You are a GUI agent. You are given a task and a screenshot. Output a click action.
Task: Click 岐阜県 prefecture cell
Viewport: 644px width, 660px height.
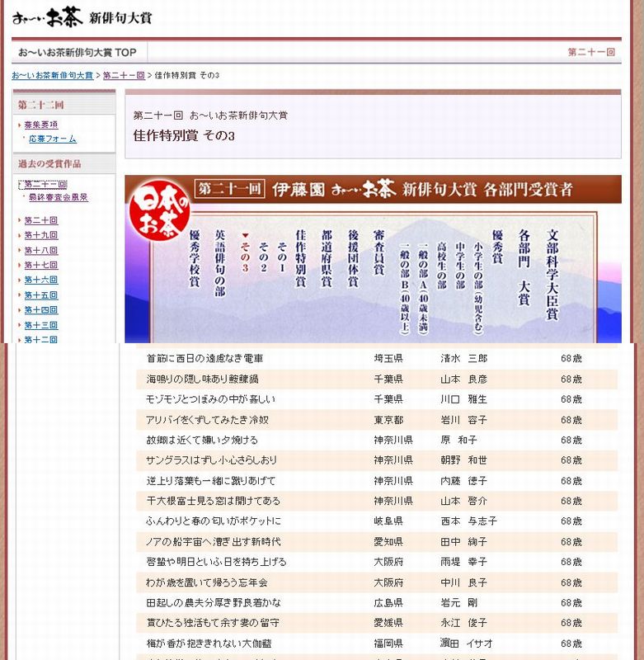click(388, 521)
